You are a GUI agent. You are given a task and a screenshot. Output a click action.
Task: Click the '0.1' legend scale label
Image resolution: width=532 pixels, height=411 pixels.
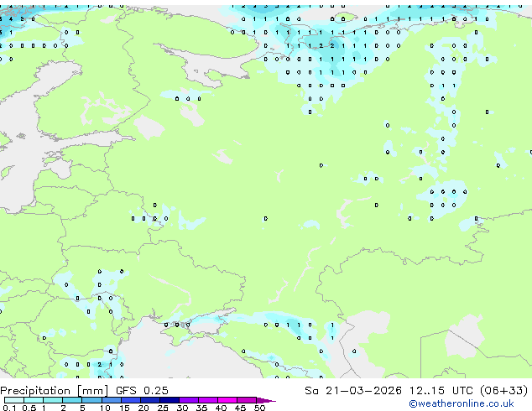click(x=9, y=408)
